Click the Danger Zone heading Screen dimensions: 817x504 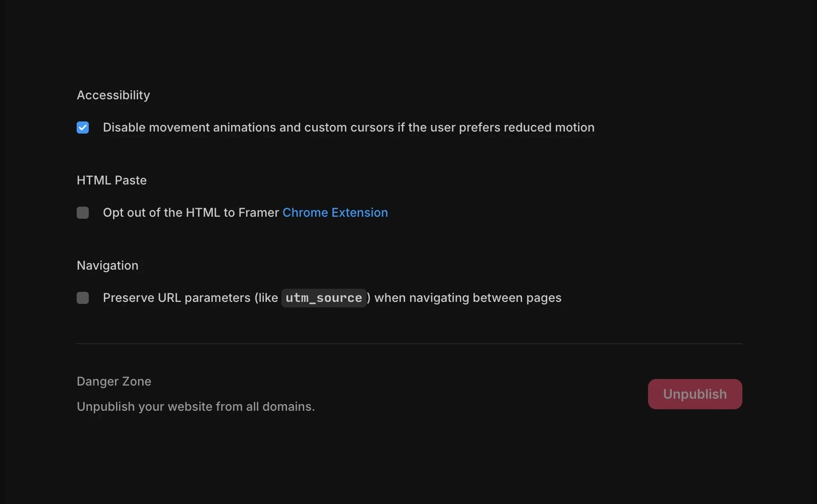pos(114,382)
